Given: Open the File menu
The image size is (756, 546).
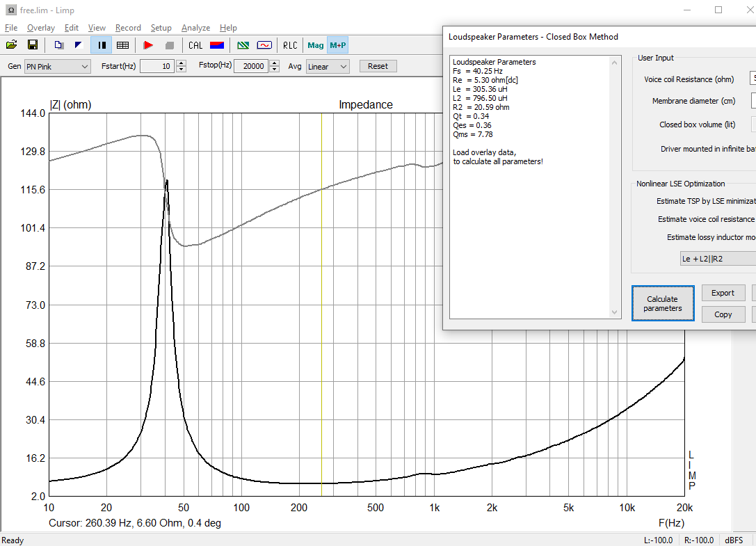Looking at the screenshot, I should (x=11, y=28).
